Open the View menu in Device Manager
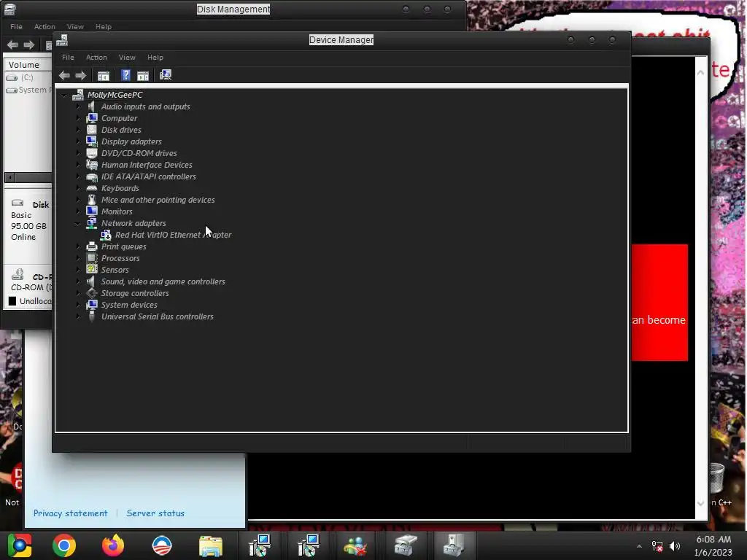 [127, 57]
